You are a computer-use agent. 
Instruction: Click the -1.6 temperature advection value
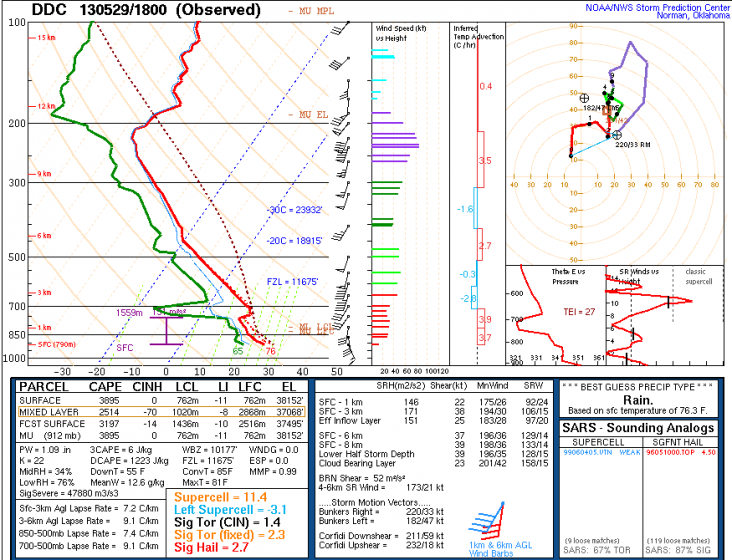point(465,209)
